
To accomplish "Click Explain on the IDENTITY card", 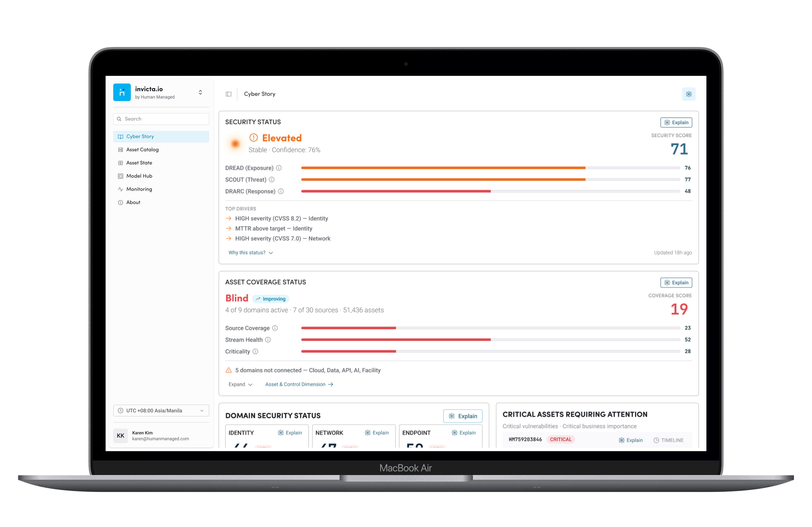I will click(x=290, y=433).
